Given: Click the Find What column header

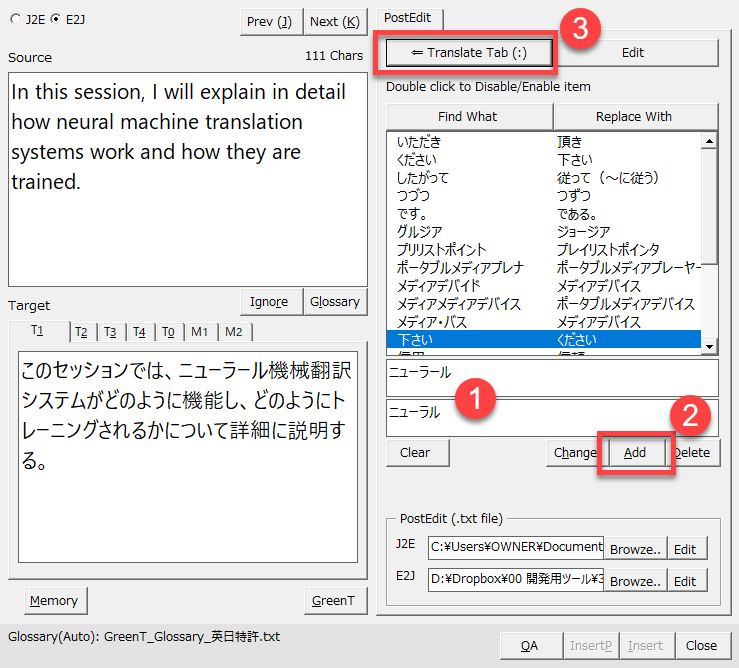Looking at the screenshot, I should (467, 117).
